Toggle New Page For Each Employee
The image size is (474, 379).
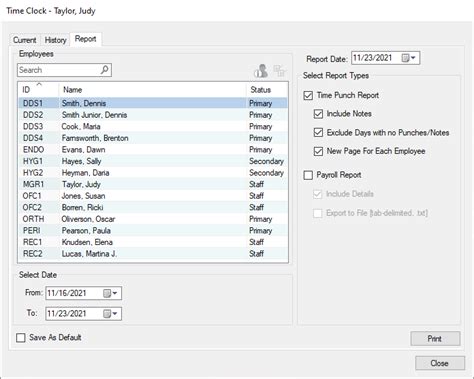(x=318, y=151)
